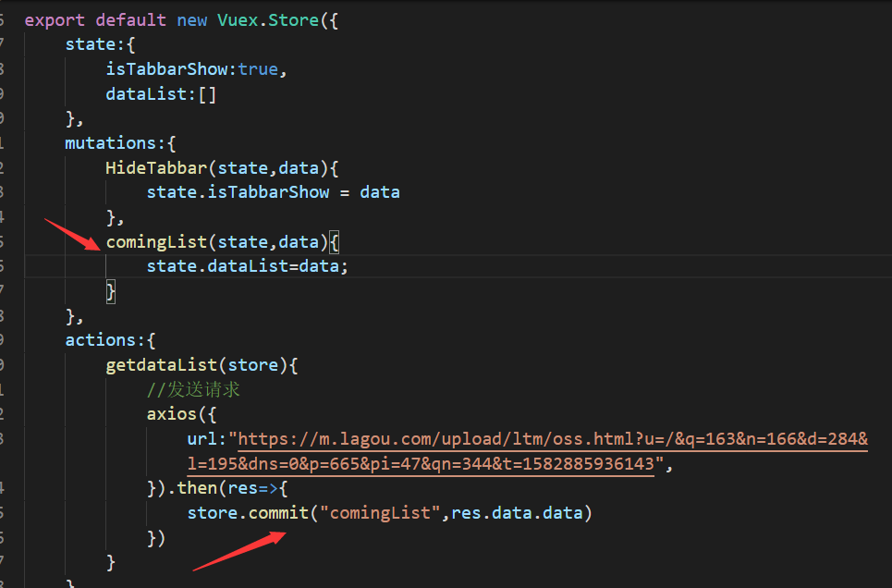Click 'store.commit("comingList",res.data.data)' line
Screen dimensions: 892x588
[x=390, y=513]
